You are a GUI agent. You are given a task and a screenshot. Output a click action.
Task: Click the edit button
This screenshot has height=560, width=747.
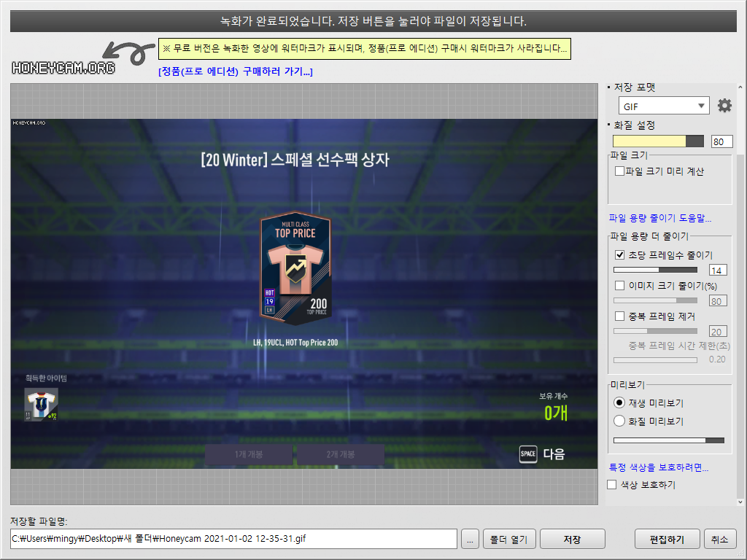pyautogui.click(x=667, y=539)
